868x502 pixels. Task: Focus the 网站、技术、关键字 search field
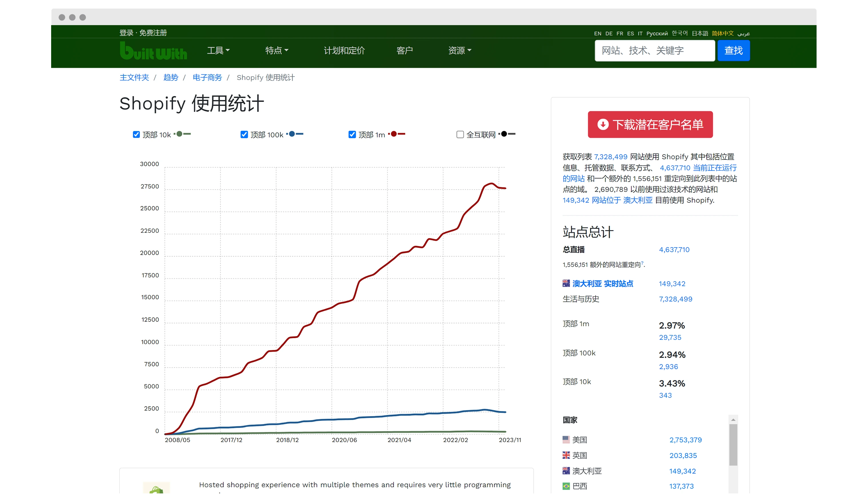(655, 51)
